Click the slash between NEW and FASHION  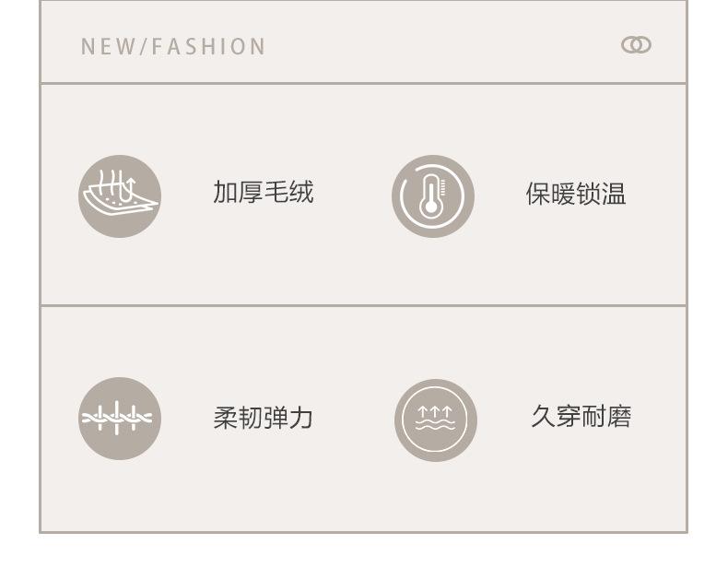tap(143, 46)
